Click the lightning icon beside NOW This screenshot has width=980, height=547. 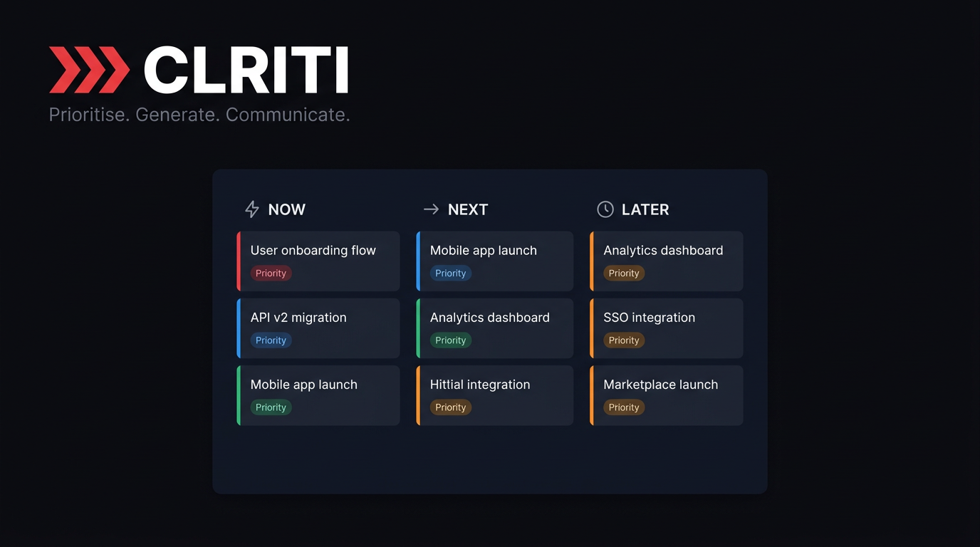point(251,209)
